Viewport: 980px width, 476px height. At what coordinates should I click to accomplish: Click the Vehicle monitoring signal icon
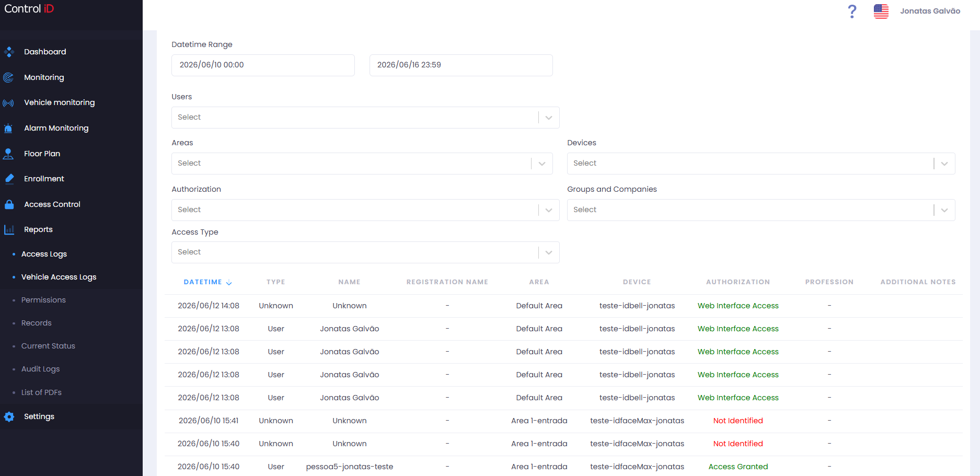[x=8, y=103]
